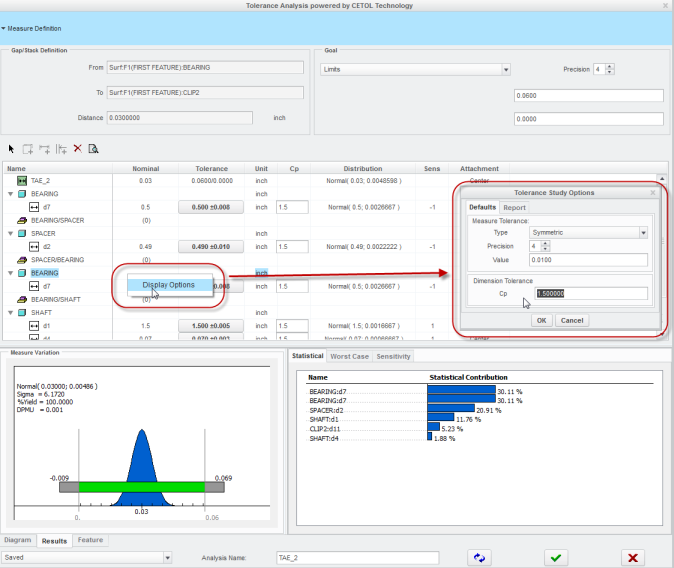Click the BEARING/SPACER attachment icon
Viewport: 674px width, 568px height.
[x=21, y=219]
